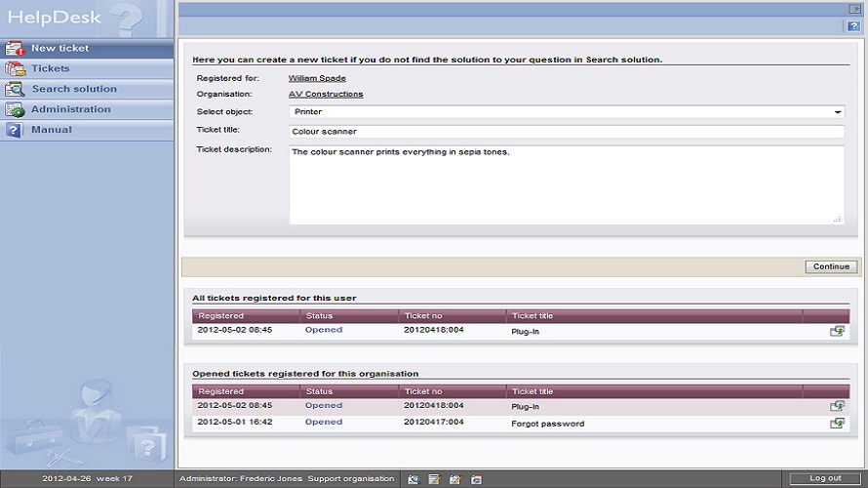Click the William Spade user link
868x488 pixels.
point(317,79)
